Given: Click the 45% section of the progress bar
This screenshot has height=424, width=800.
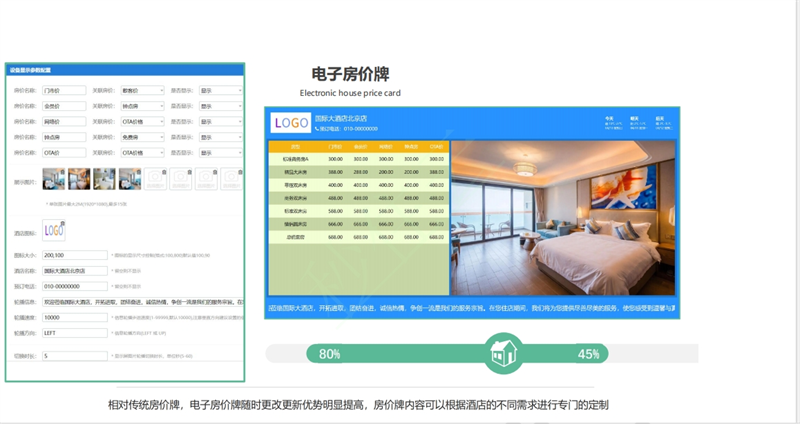Looking at the screenshot, I should (x=588, y=354).
